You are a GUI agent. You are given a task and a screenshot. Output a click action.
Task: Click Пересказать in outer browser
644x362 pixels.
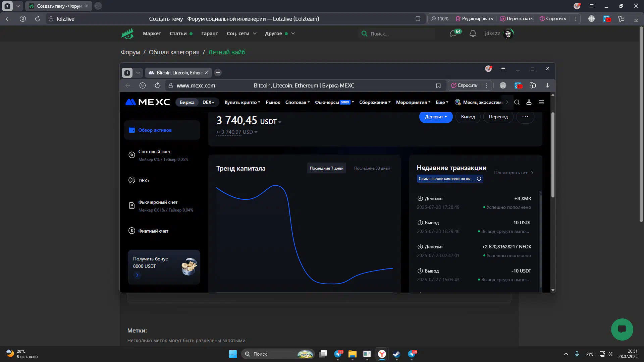click(516, 19)
